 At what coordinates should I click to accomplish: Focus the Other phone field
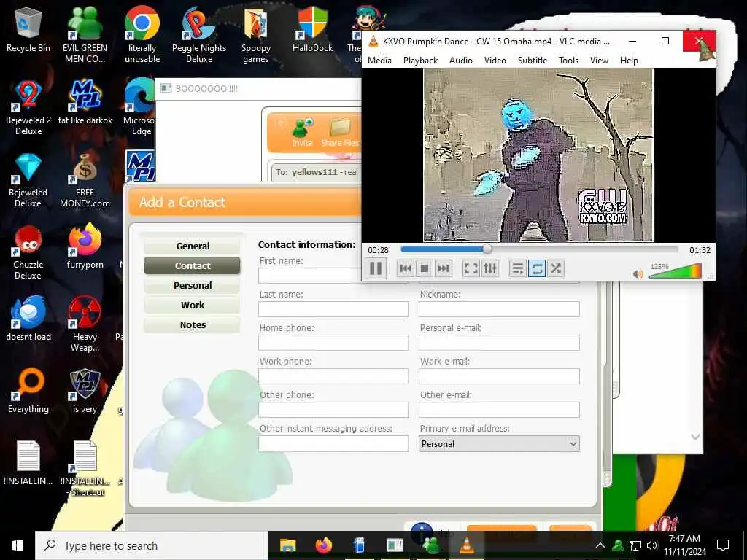[x=333, y=410]
